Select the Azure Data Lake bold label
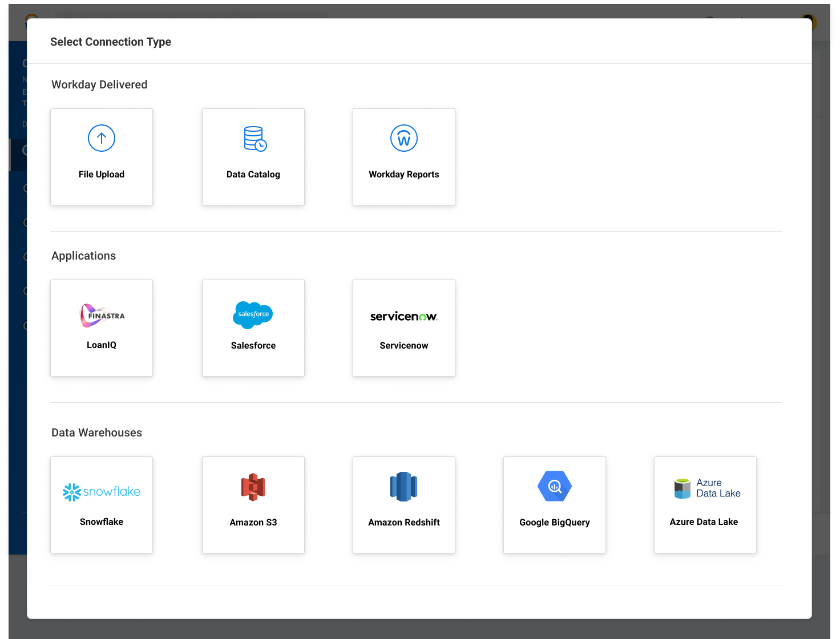 704,522
